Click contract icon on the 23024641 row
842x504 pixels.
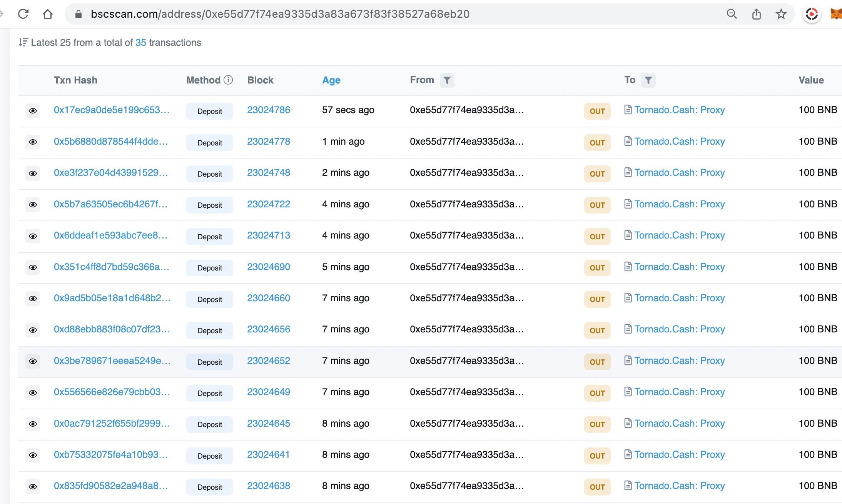(x=628, y=454)
